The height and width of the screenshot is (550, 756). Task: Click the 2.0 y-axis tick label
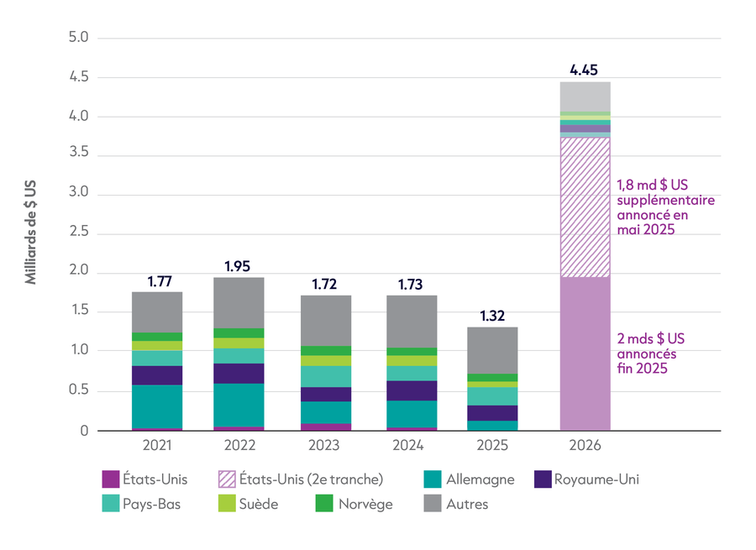pyautogui.click(x=79, y=270)
